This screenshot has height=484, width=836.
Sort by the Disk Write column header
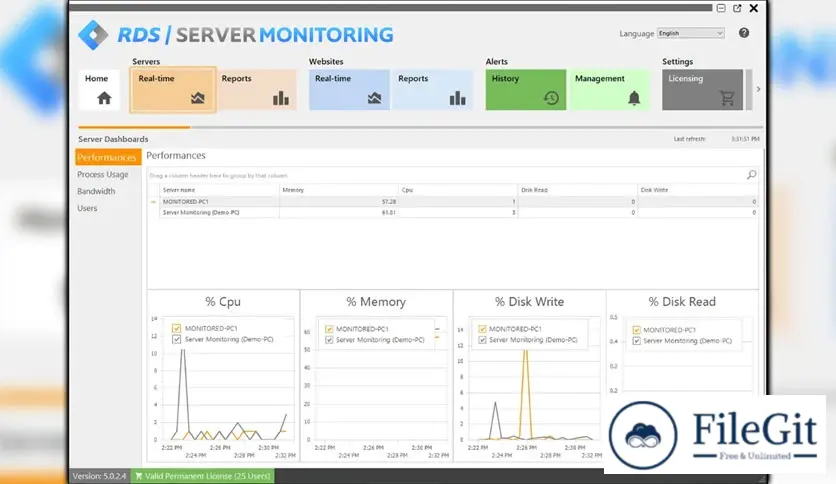click(698, 190)
